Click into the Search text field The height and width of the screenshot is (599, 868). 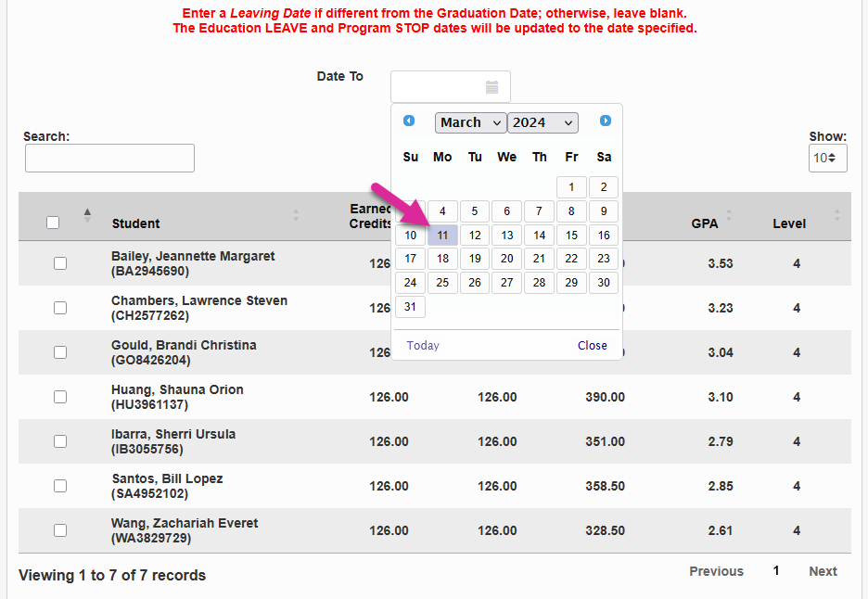[109, 159]
